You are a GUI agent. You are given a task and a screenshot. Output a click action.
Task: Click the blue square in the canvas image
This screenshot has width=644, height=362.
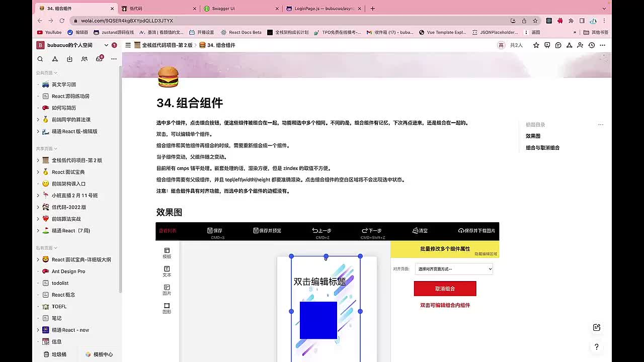coord(318,320)
